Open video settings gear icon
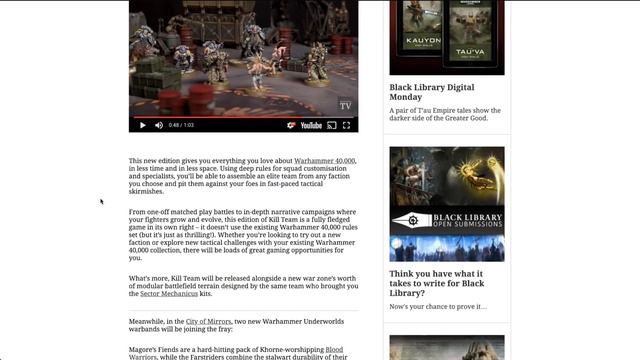 point(291,125)
